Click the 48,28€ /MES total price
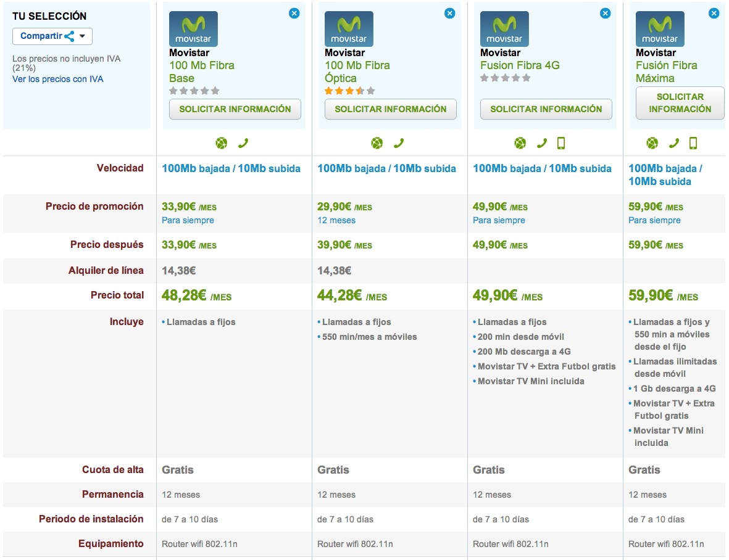This screenshot has height=560, width=729. click(196, 295)
